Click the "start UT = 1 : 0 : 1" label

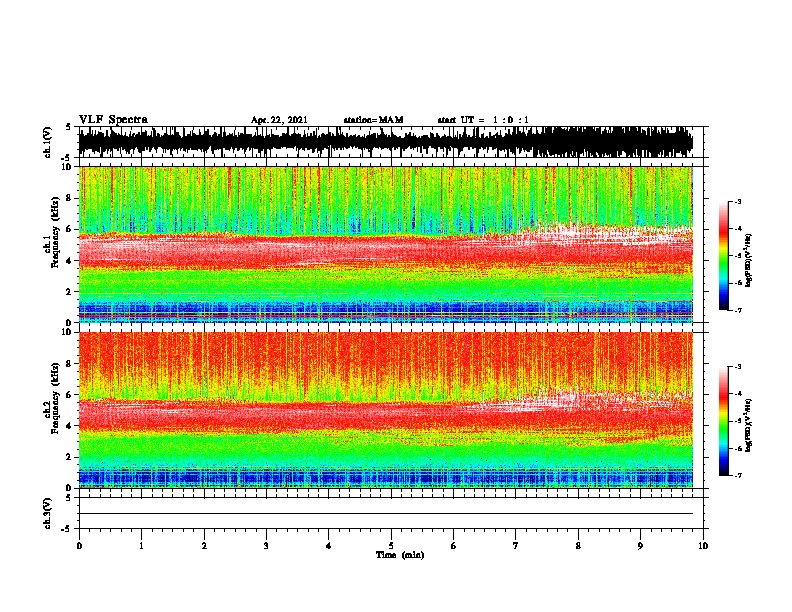(x=483, y=120)
